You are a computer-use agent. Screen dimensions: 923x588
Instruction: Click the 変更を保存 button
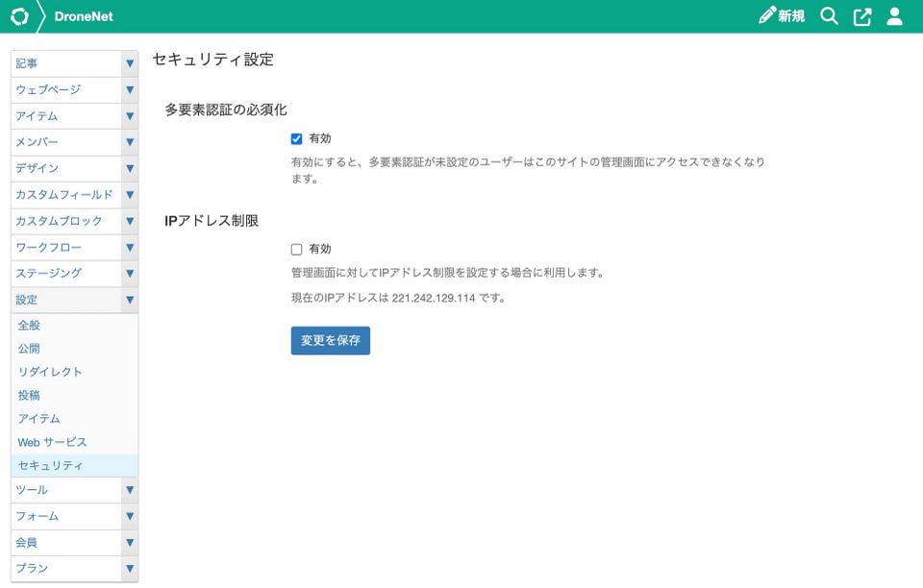click(x=330, y=340)
